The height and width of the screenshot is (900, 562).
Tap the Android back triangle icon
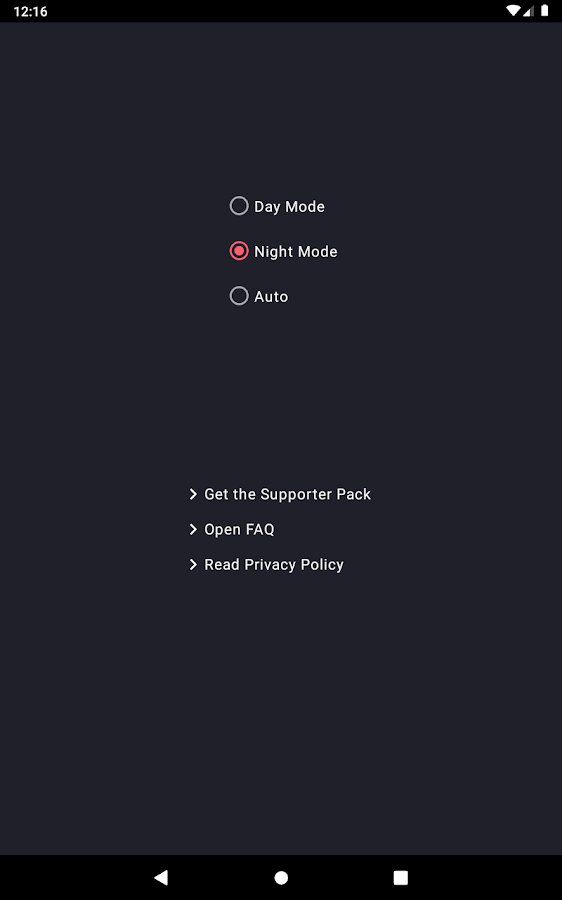click(x=161, y=877)
